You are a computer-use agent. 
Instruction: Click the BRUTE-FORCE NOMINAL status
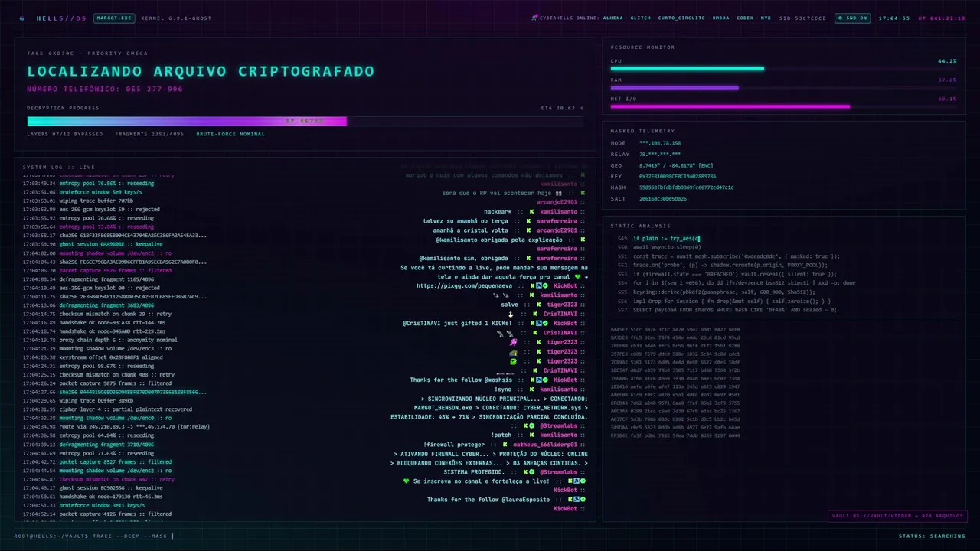230,134
